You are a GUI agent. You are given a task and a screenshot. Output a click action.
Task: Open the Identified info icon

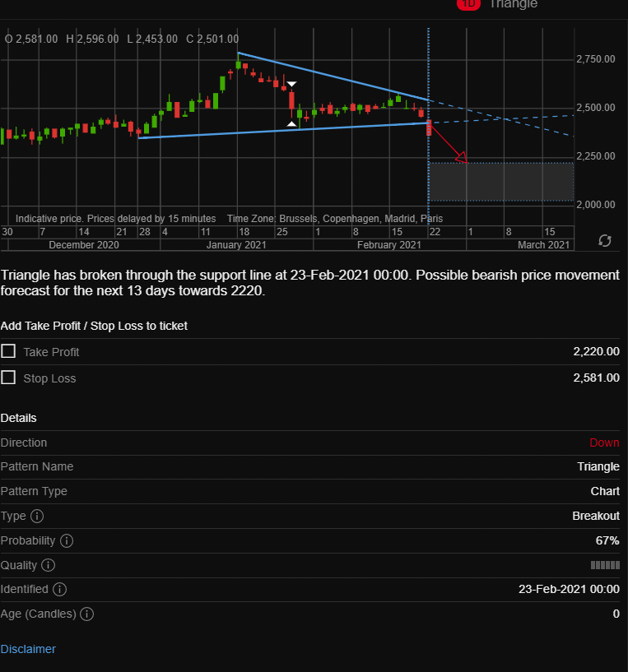point(59,589)
